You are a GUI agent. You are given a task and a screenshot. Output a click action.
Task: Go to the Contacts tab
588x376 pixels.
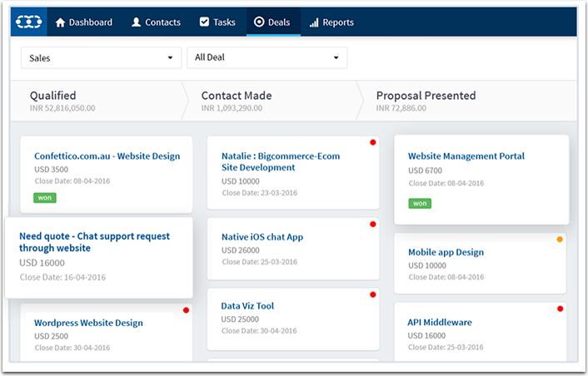point(156,22)
